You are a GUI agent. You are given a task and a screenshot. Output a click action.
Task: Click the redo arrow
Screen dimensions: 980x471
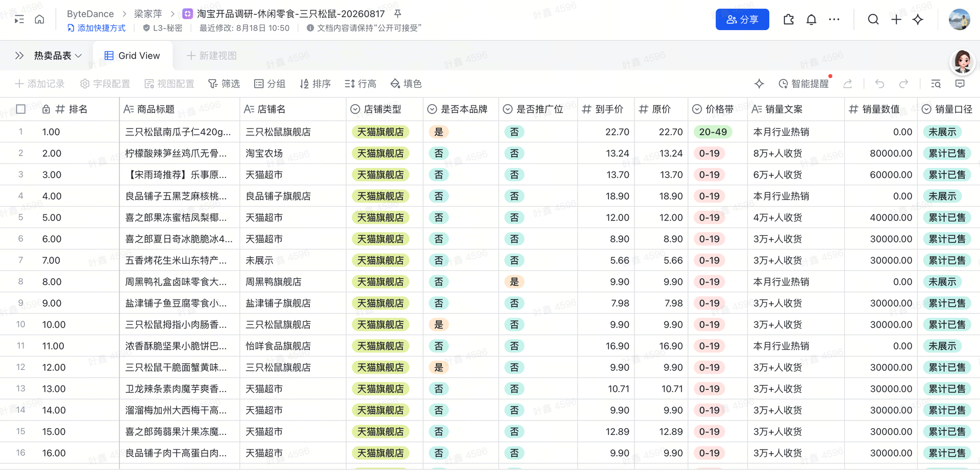(x=903, y=84)
